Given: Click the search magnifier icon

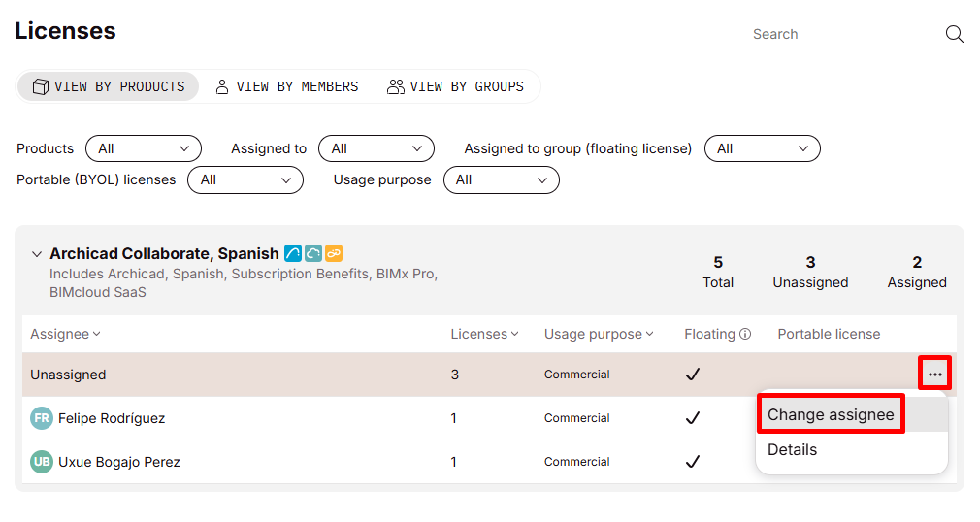Looking at the screenshot, I should tap(954, 35).
